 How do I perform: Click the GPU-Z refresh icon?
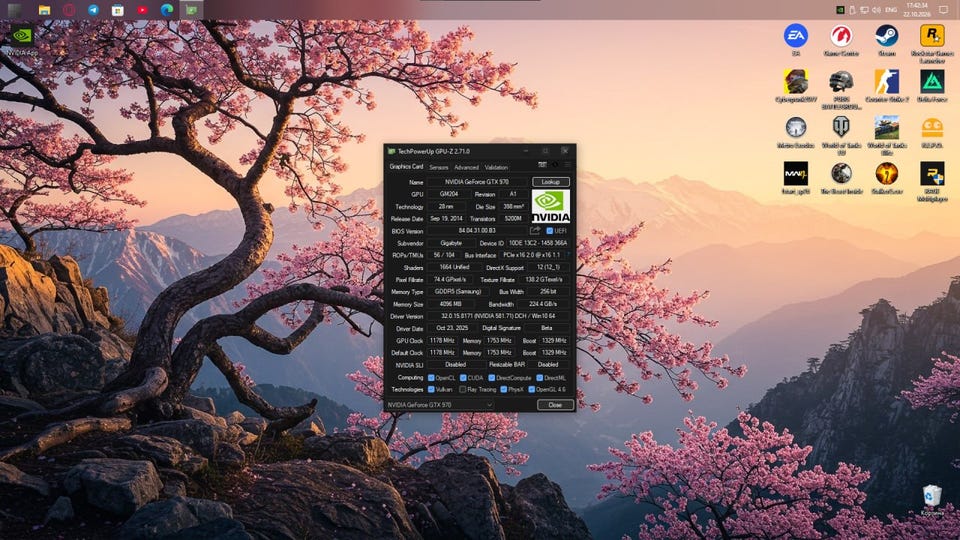(x=555, y=165)
